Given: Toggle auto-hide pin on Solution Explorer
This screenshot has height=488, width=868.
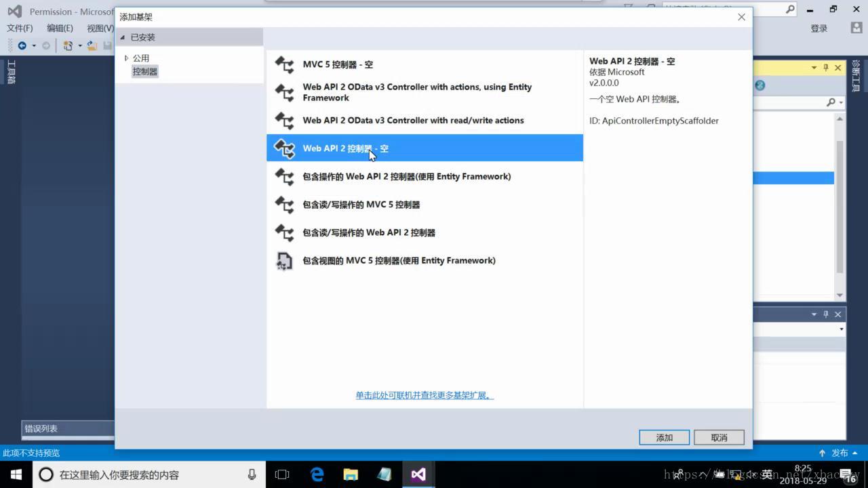Looking at the screenshot, I should tap(826, 68).
